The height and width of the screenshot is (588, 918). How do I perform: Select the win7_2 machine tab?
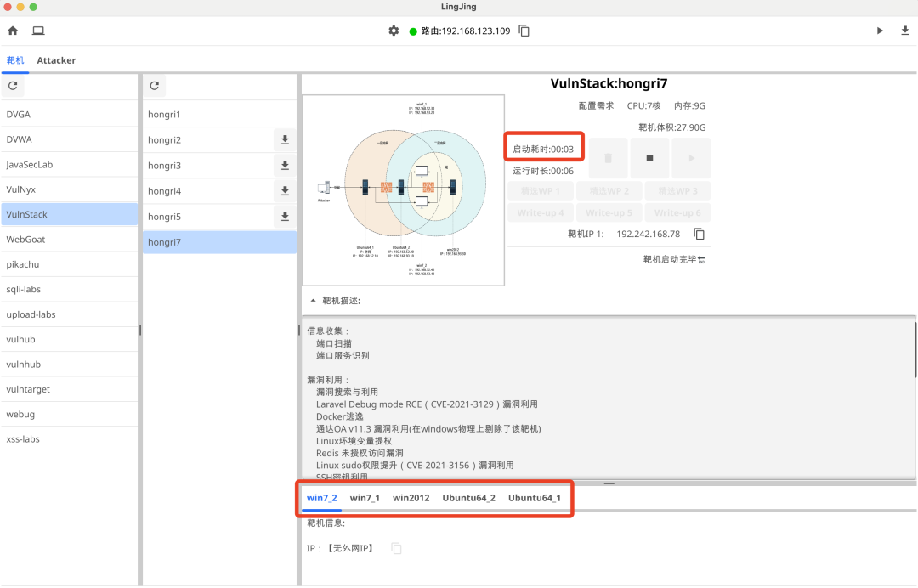(x=322, y=498)
